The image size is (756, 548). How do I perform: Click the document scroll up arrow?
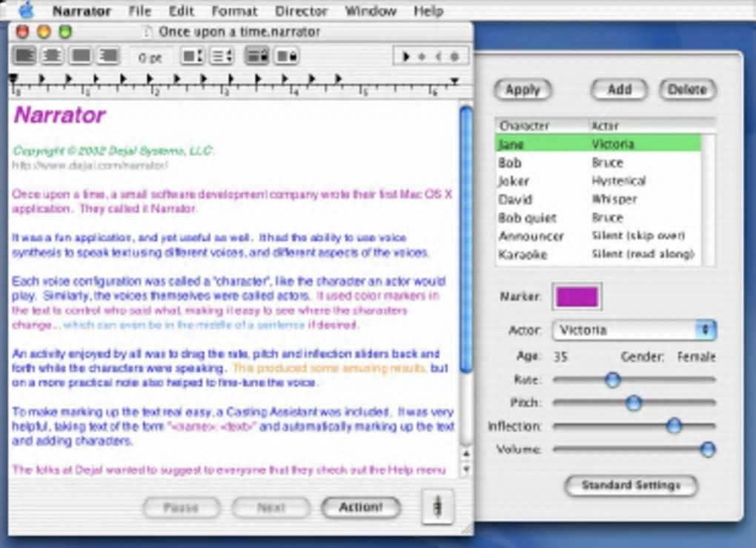[465, 453]
